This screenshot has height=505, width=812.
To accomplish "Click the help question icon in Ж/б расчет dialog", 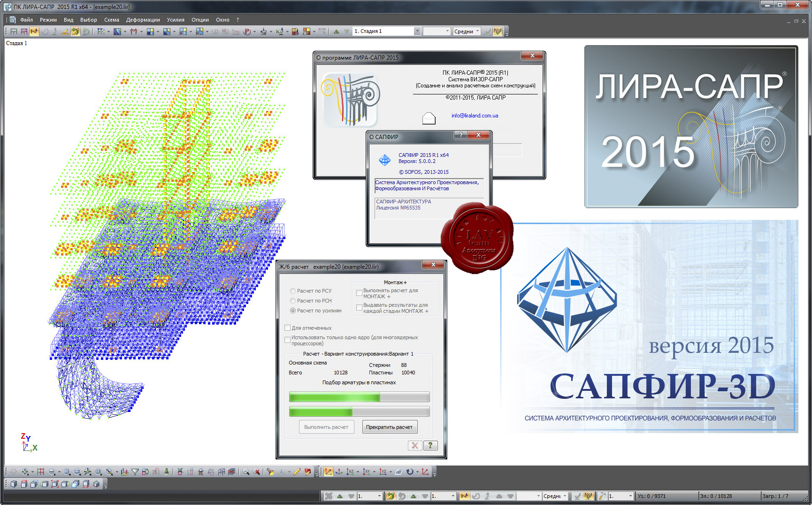I will coord(430,445).
